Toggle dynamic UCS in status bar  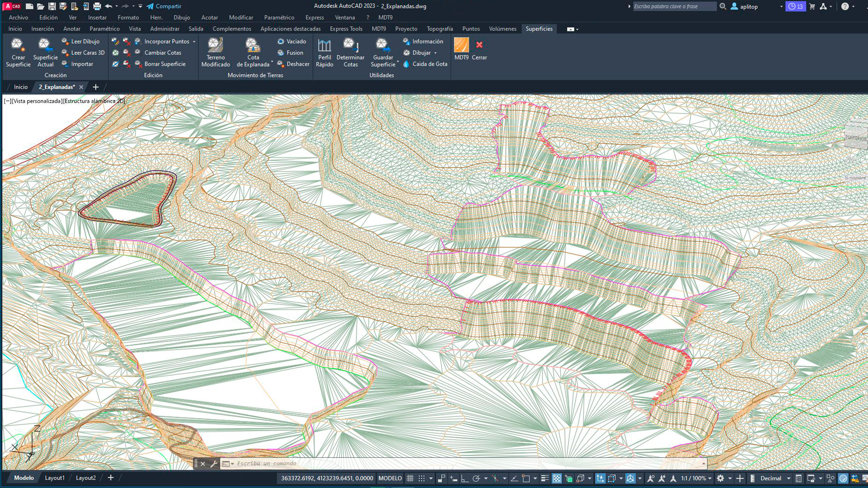[x=600, y=478]
